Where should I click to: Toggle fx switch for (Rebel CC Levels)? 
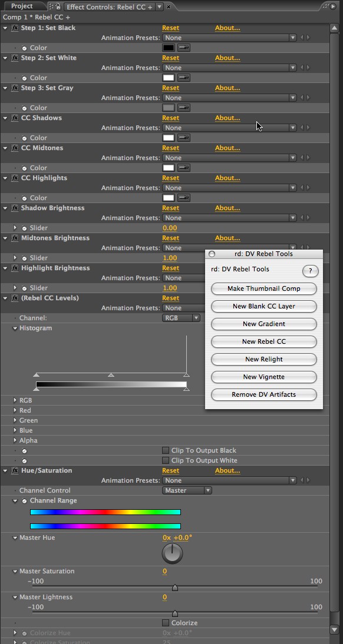pos(15,298)
